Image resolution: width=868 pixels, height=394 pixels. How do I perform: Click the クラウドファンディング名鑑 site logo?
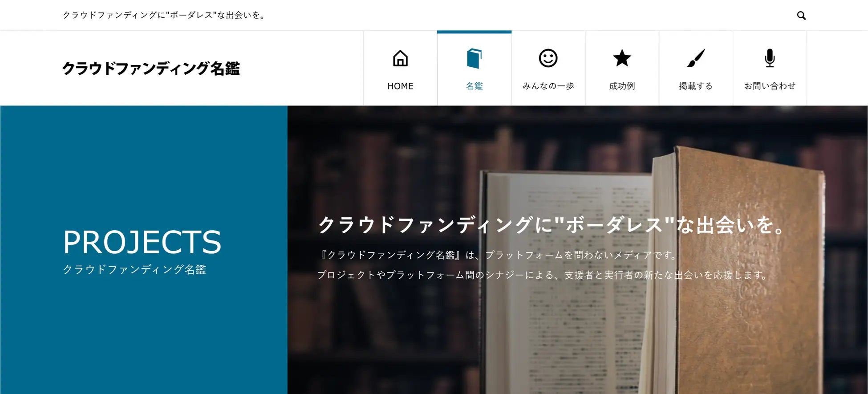point(151,69)
